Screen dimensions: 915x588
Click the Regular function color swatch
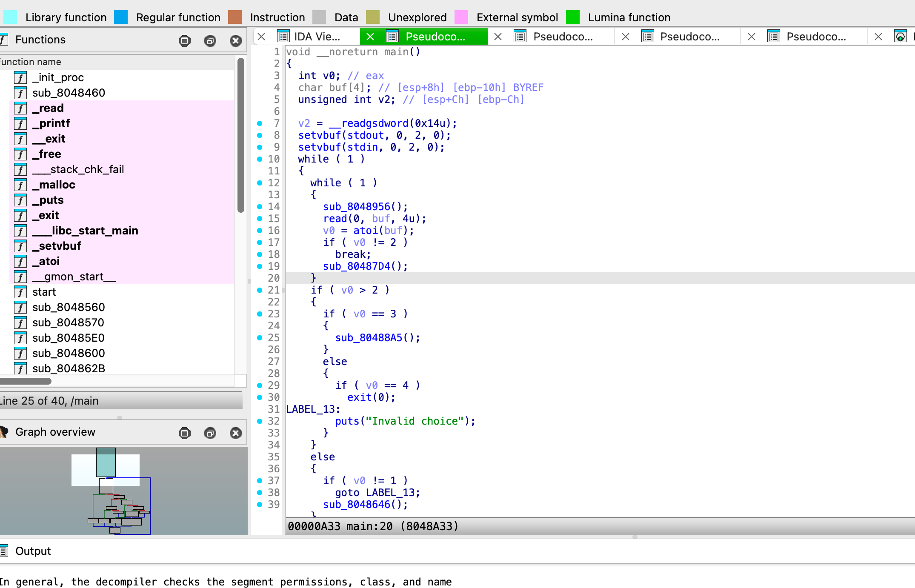point(121,17)
